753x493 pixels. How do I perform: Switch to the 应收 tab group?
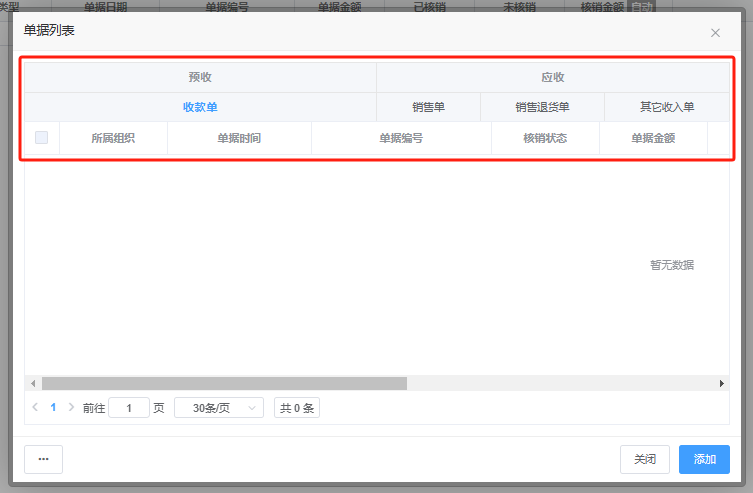coord(553,77)
